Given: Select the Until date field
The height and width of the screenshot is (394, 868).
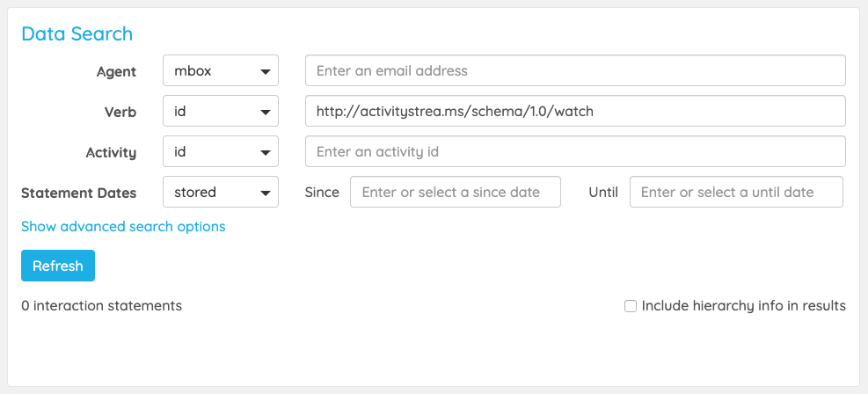Looking at the screenshot, I should [736, 192].
